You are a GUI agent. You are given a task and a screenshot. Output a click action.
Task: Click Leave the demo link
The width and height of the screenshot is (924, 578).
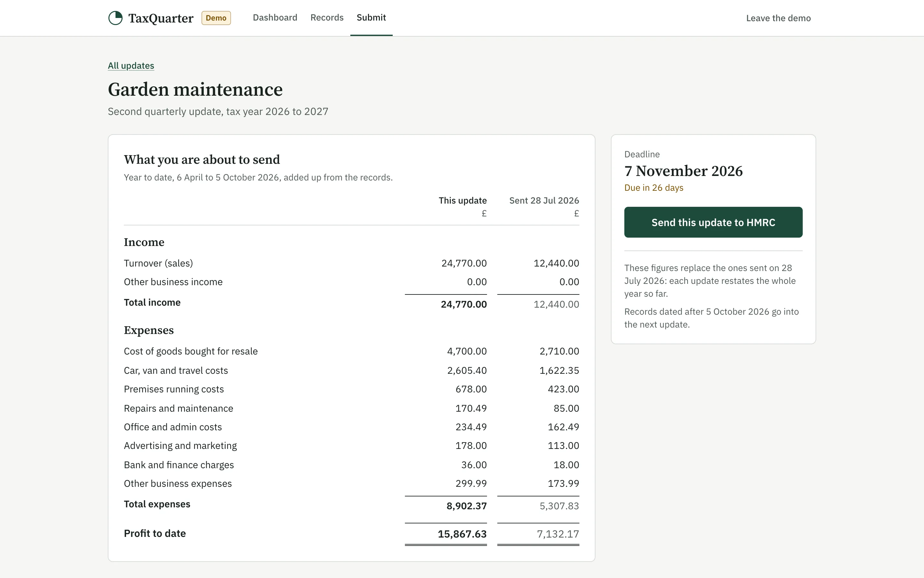click(x=778, y=18)
